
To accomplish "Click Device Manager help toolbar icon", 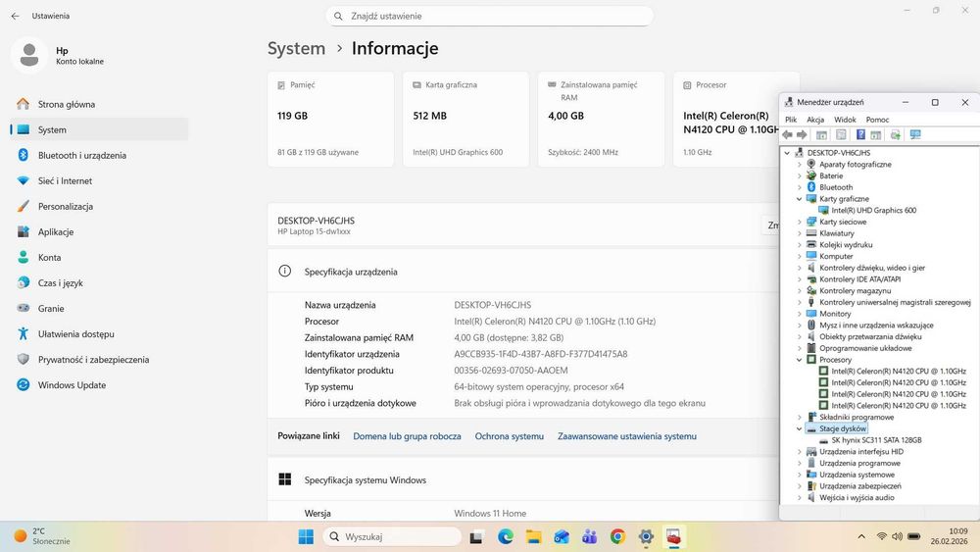I will 860,134.
